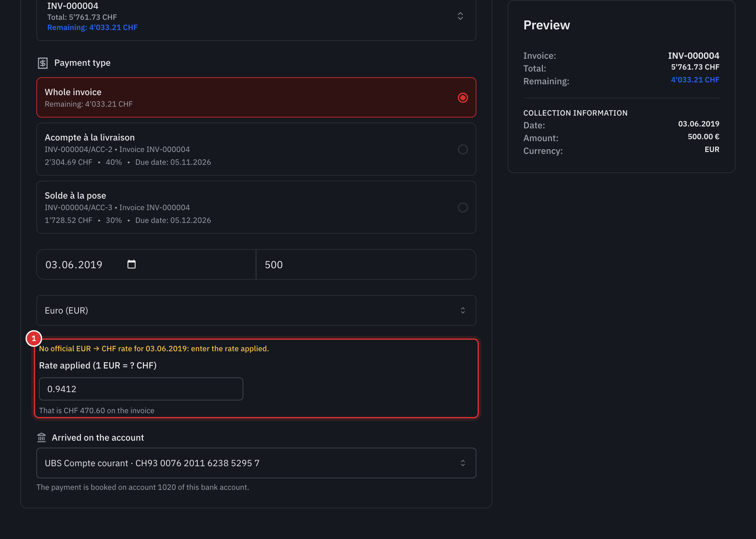Click the EUR currency value in Preview
The width and height of the screenshot is (756, 539).
[712, 149]
